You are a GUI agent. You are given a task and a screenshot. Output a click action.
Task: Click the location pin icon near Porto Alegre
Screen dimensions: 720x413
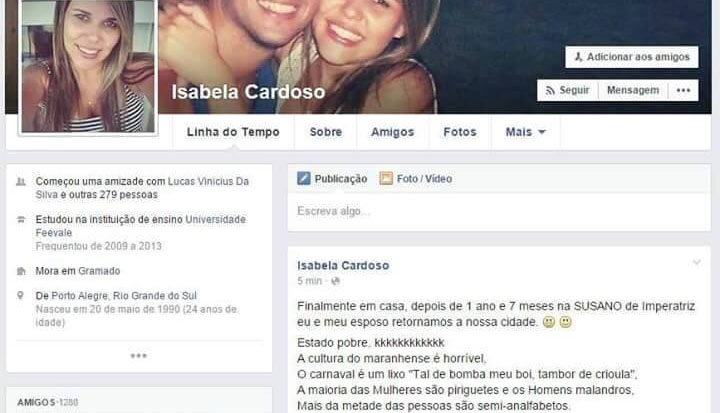point(20,295)
